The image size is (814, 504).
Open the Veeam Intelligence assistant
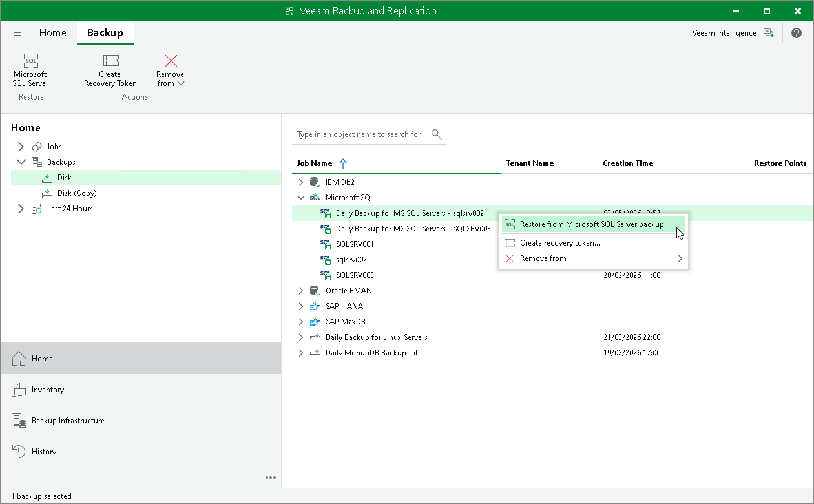[733, 33]
